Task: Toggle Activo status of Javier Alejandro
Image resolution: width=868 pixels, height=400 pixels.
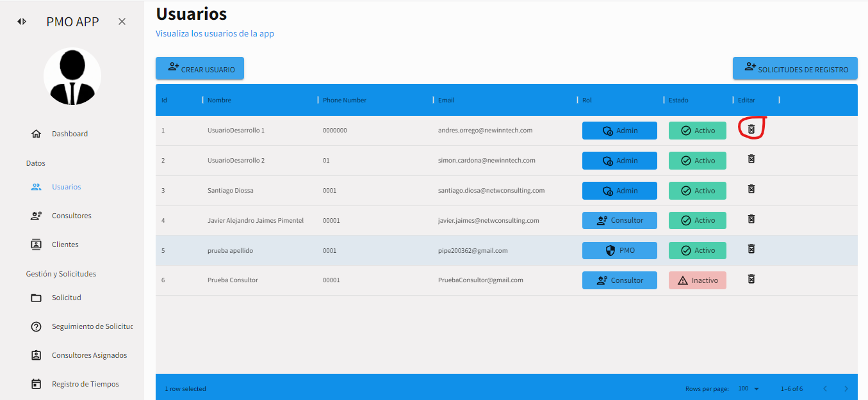Action: coord(698,220)
